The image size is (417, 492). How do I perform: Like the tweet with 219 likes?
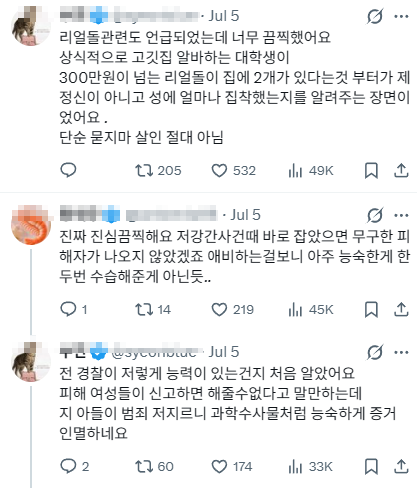coord(233,310)
